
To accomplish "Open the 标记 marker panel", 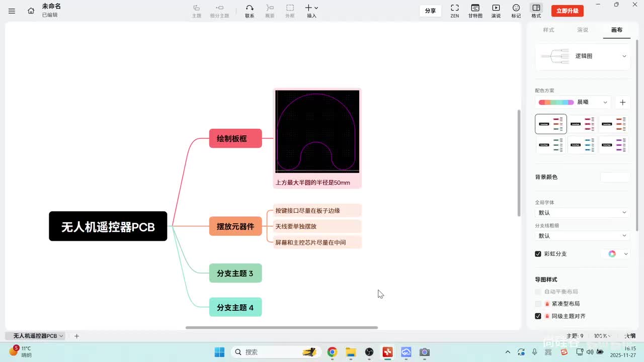I will [516, 11].
